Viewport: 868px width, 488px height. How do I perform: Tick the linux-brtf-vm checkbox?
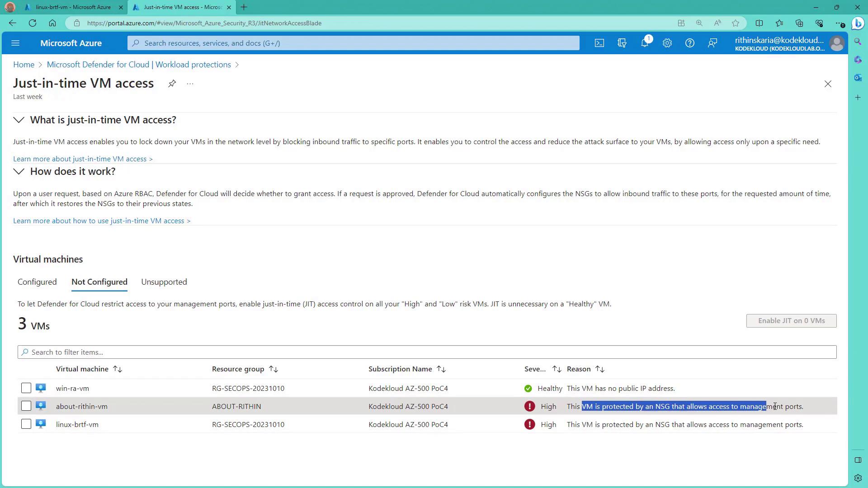[x=26, y=424]
